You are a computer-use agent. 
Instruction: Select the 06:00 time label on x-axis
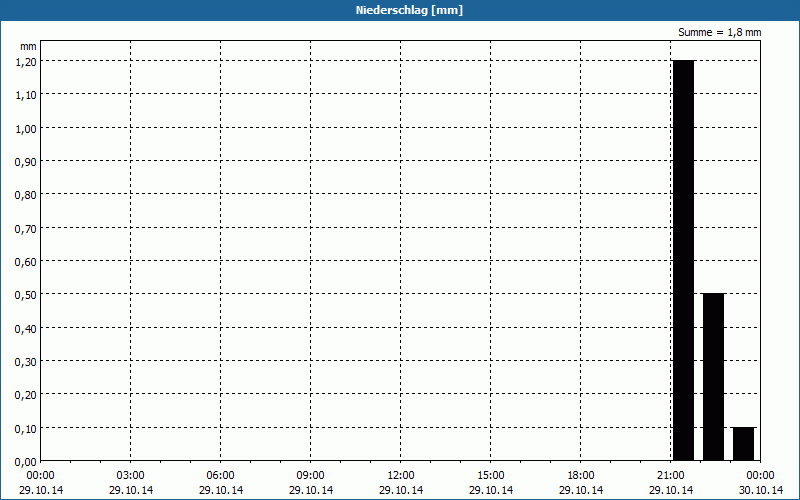tap(220, 476)
